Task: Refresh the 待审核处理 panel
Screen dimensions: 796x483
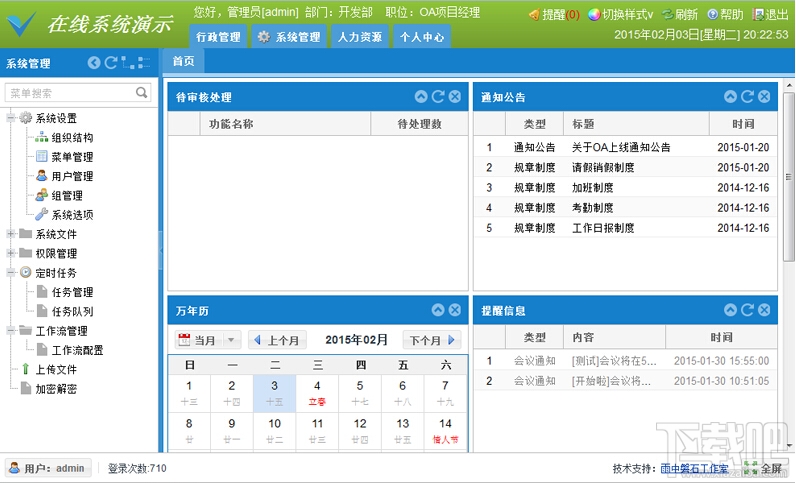Action: 438,96
